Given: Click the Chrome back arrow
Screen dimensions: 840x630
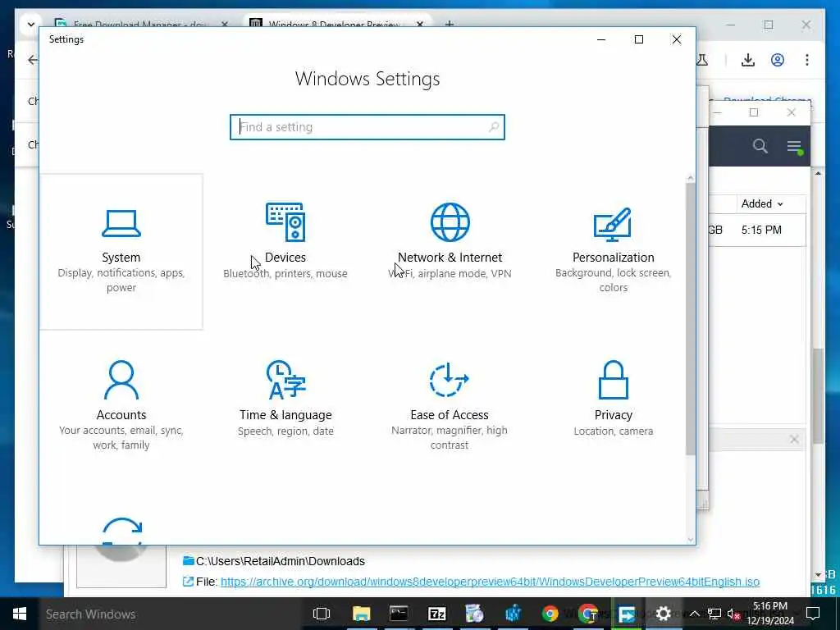Looking at the screenshot, I should click(33, 60).
